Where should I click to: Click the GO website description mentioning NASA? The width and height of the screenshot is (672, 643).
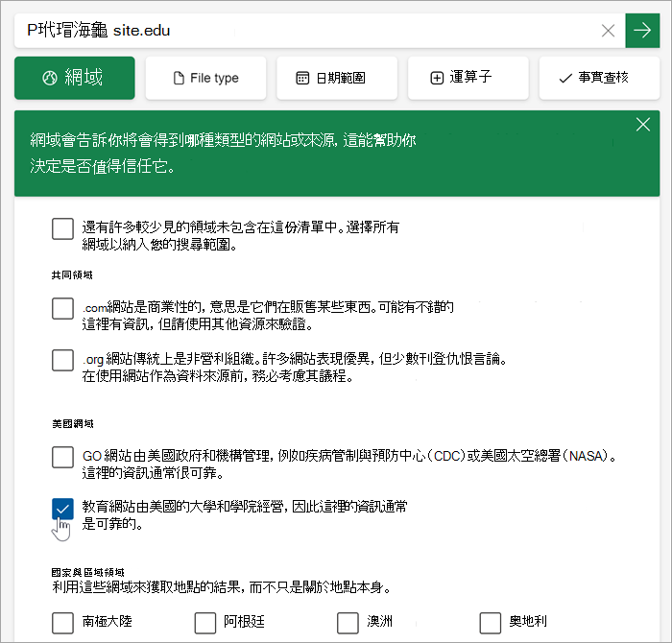click(348, 464)
